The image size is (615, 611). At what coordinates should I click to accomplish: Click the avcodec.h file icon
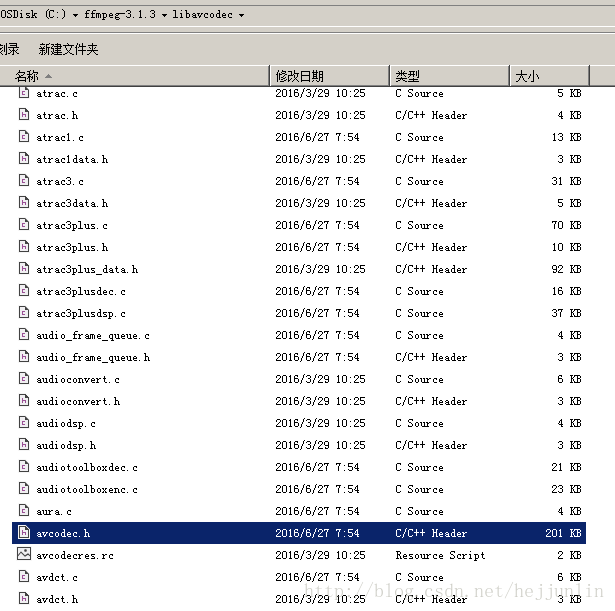tap(24, 532)
